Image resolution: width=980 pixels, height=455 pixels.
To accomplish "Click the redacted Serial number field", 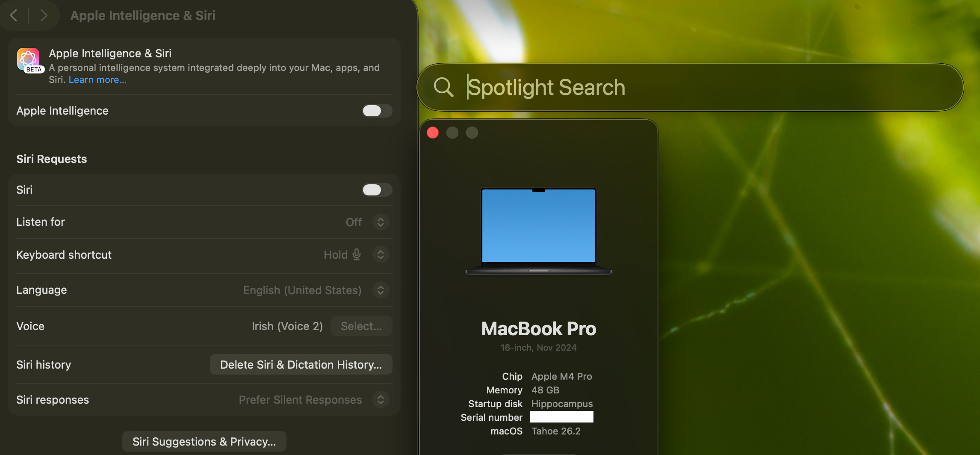I will point(562,417).
